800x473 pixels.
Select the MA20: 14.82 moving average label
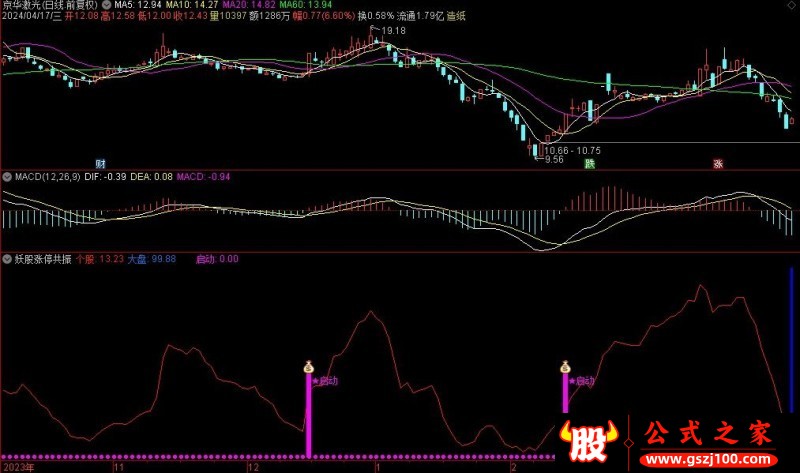[249, 5]
